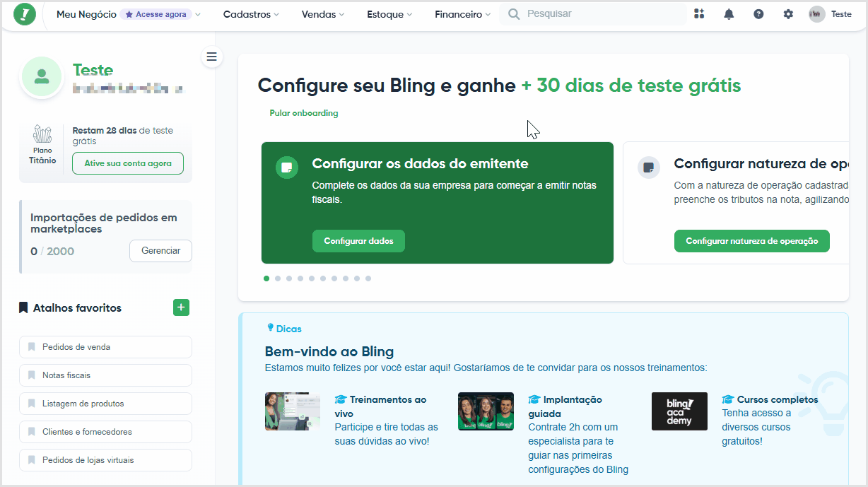Click the 0 / 2000 import counter

[x=52, y=252]
